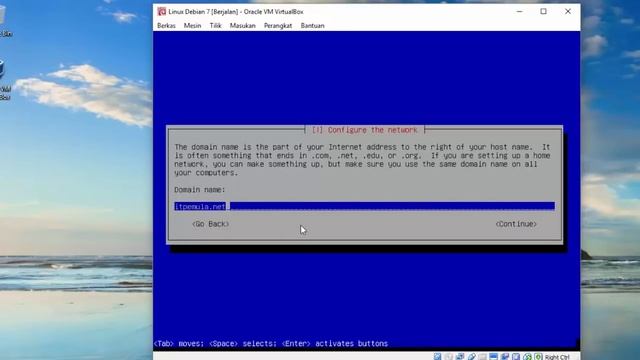The height and width of the screenshot is (360, 640).
Task: Minimize the Linux Debian 7 VM window
Action: tap(520, 12)
